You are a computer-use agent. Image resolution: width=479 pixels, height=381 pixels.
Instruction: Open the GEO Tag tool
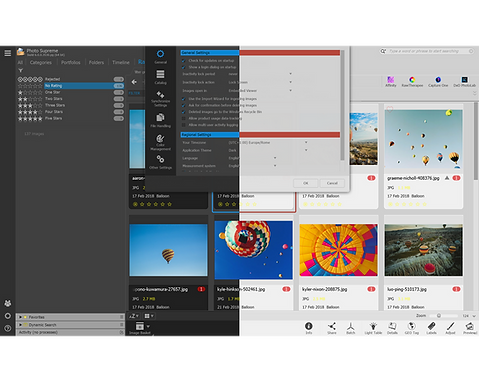coord(412,327)
